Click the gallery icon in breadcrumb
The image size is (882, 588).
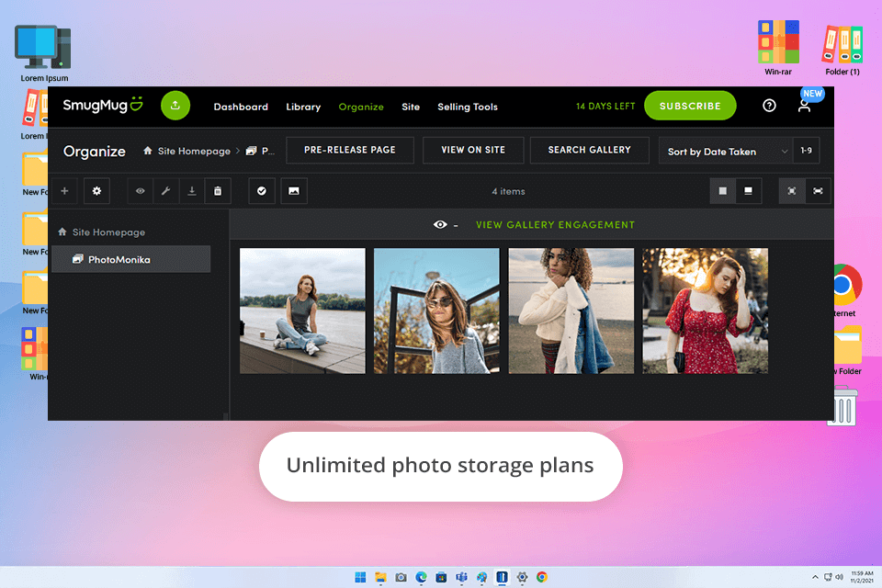click(x=252, y=151)
